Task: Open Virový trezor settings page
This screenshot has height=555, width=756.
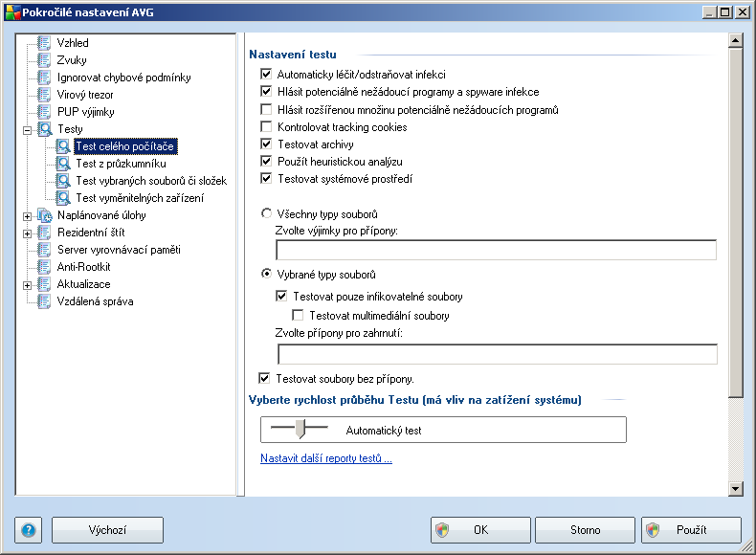Action: tap(85, 95)
